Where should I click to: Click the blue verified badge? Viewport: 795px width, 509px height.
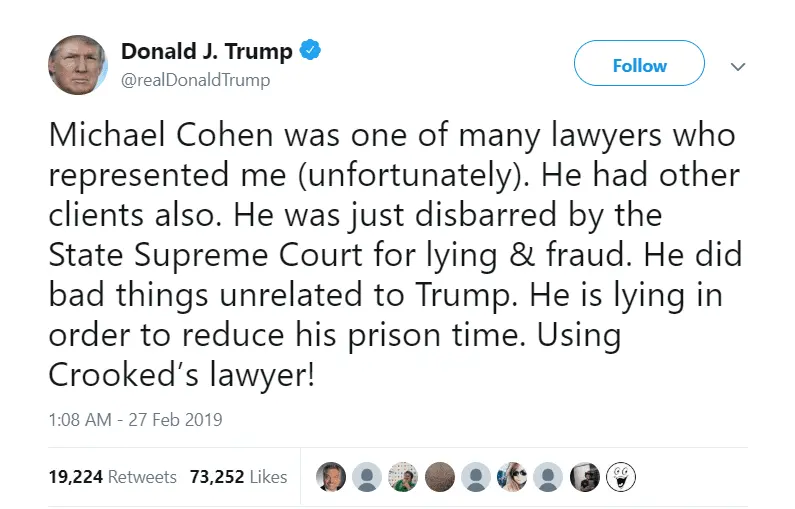pos(311,50)
